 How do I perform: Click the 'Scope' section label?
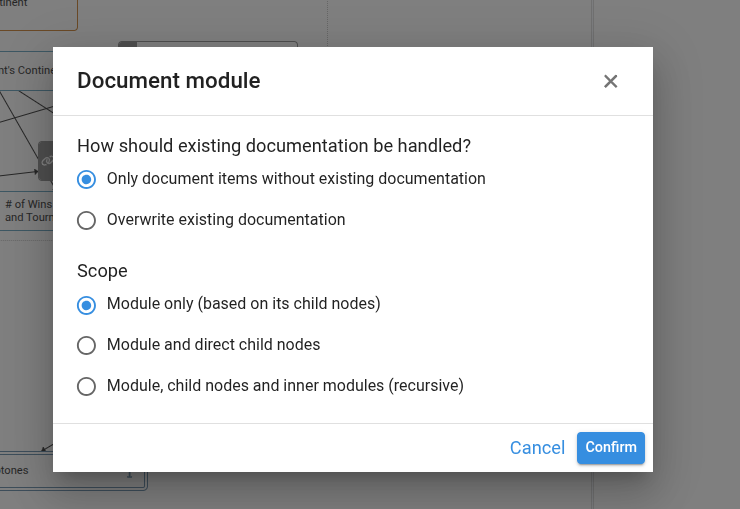pyautogui.click(x=102, y=271)
